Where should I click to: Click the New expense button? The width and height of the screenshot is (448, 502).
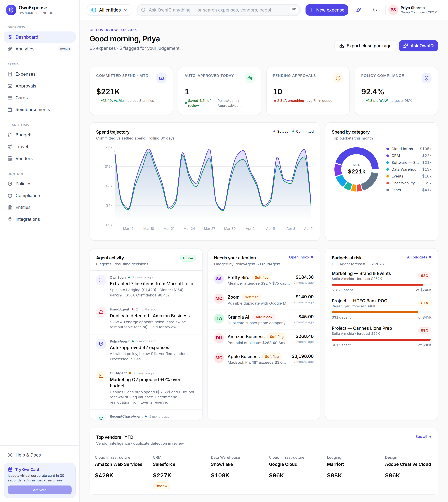pyautogui.click(x=327, y=10)
